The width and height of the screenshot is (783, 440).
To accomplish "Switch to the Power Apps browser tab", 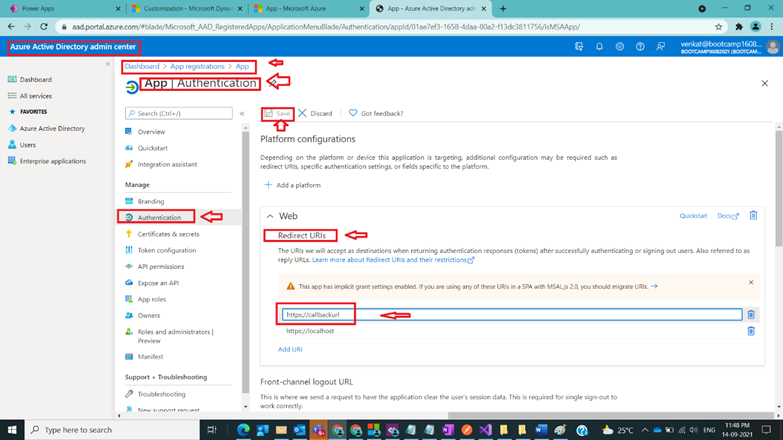I will pyautogui.click(x=64, y=8).
